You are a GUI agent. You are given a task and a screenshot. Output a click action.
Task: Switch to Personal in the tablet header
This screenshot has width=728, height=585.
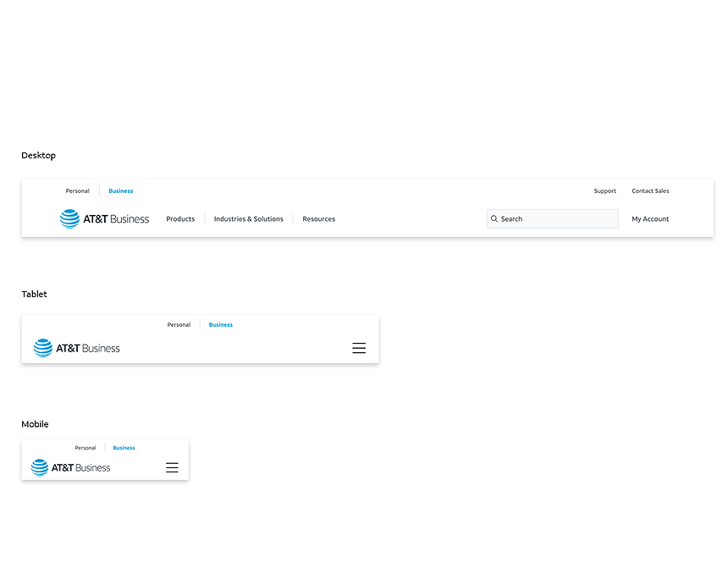pos(179,325)
